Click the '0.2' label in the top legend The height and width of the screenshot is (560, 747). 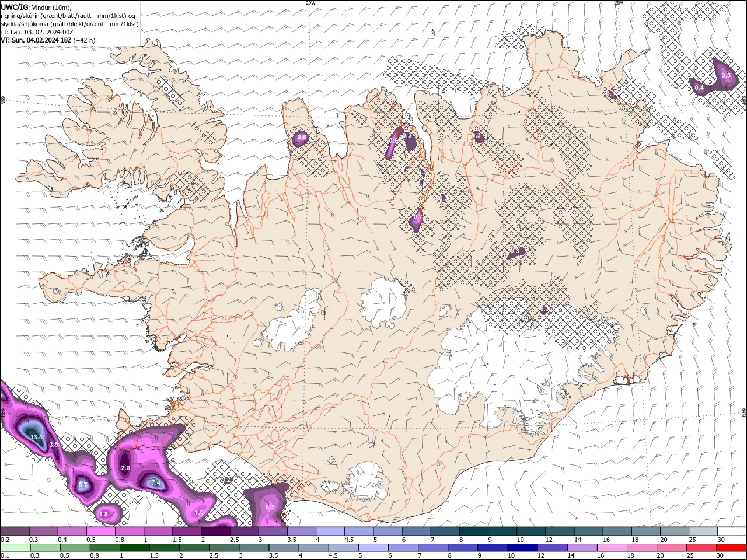[x=5, y=540]
